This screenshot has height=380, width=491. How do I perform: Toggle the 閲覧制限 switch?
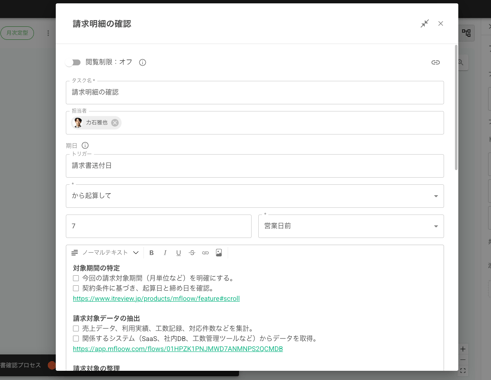click(x=73, y=62)
